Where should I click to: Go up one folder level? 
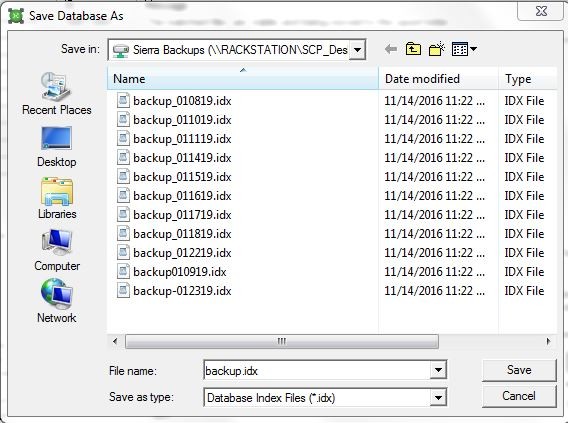(413, 49)
